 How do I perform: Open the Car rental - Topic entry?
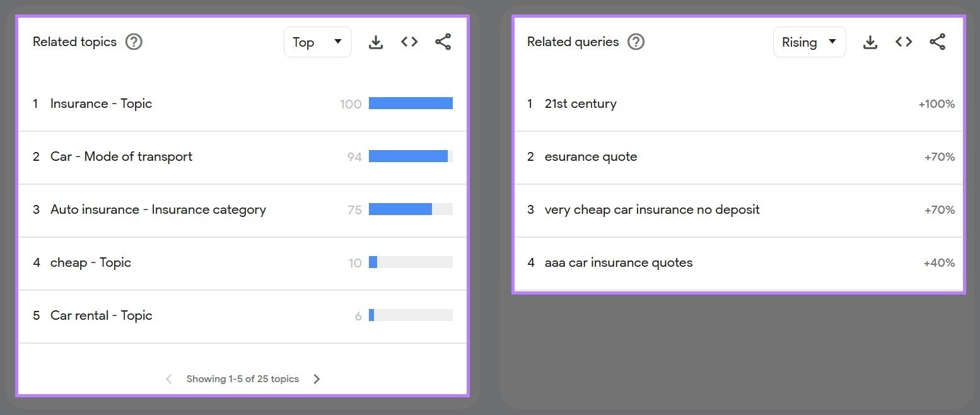[x=101, y=315]
